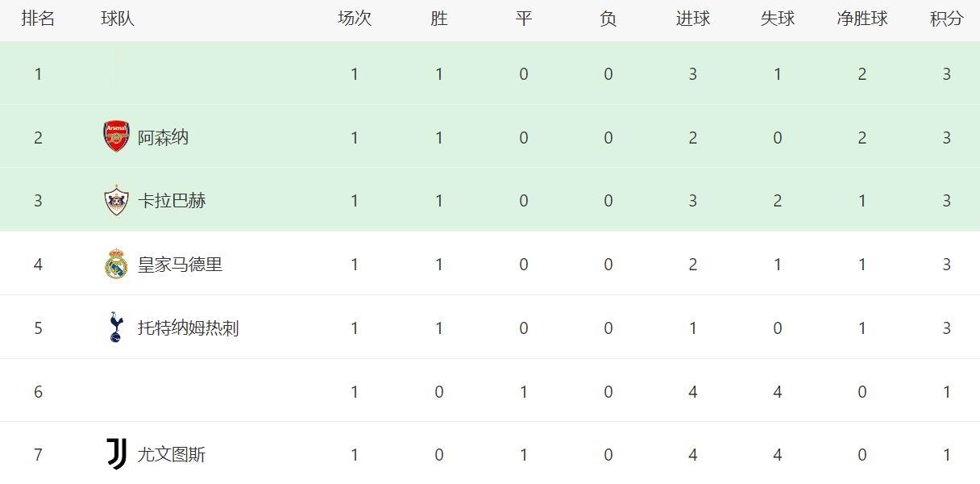This screenshot has height=484, width=980.
Task: Sort by the 积分 column header
Action: coord(947,19)
